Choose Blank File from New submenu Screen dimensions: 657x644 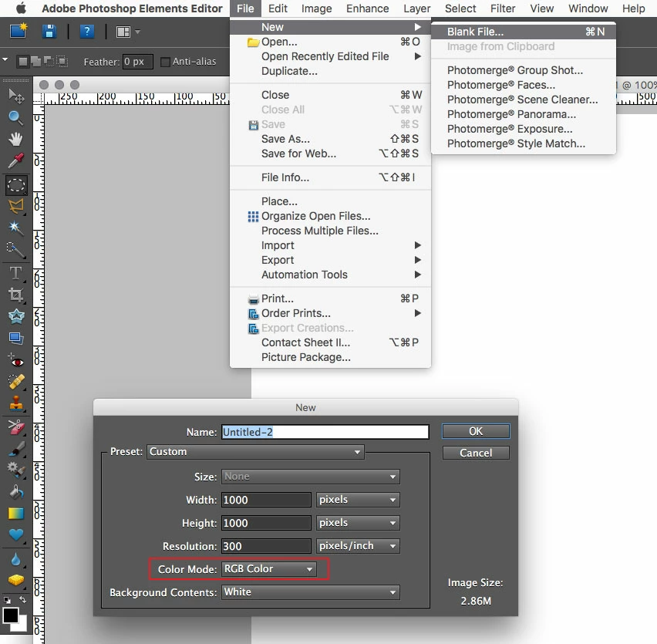(524, 32)
